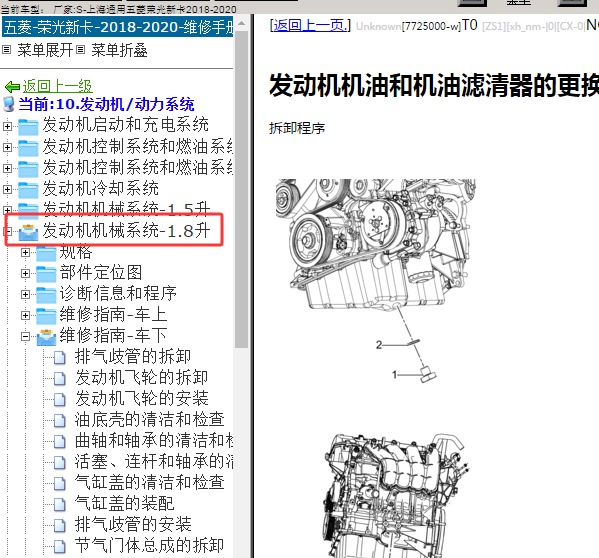Open 气缸盖的清洁和检查 document

(149, 482)
